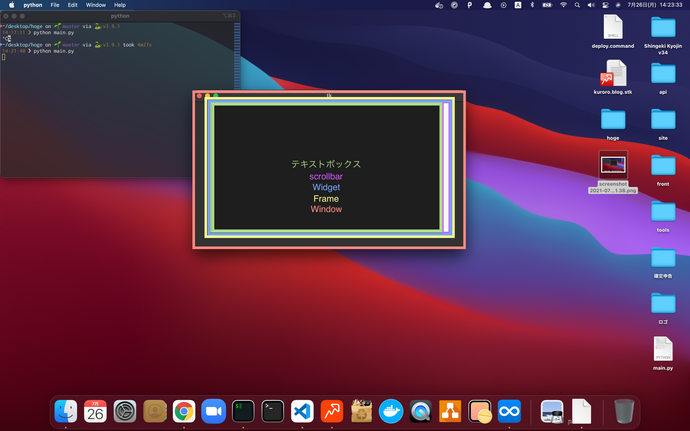Launch Docker from the Dock
Viewport: 690px width, 431px height.
[391, 411]
